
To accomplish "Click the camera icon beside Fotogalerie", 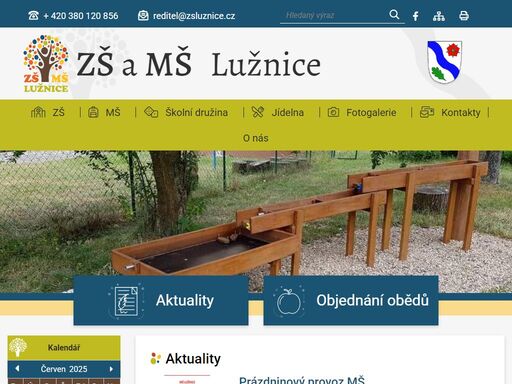I will [333, 112].
